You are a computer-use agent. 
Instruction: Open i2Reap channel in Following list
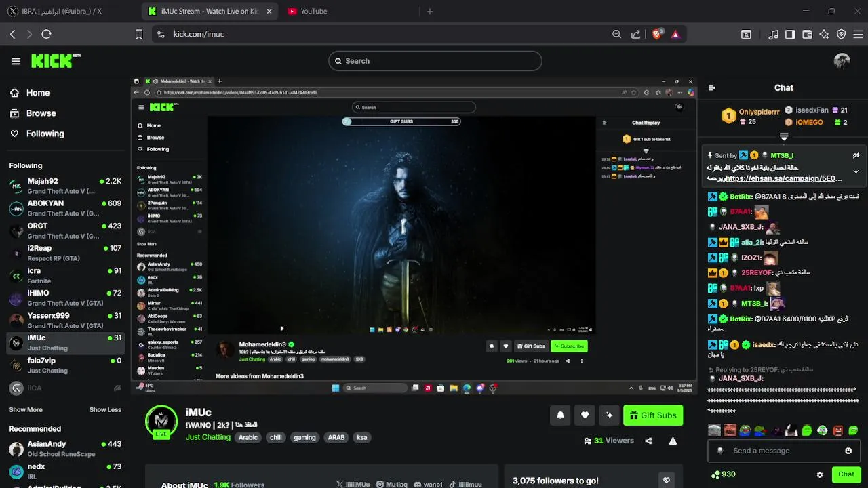[65, 253]
